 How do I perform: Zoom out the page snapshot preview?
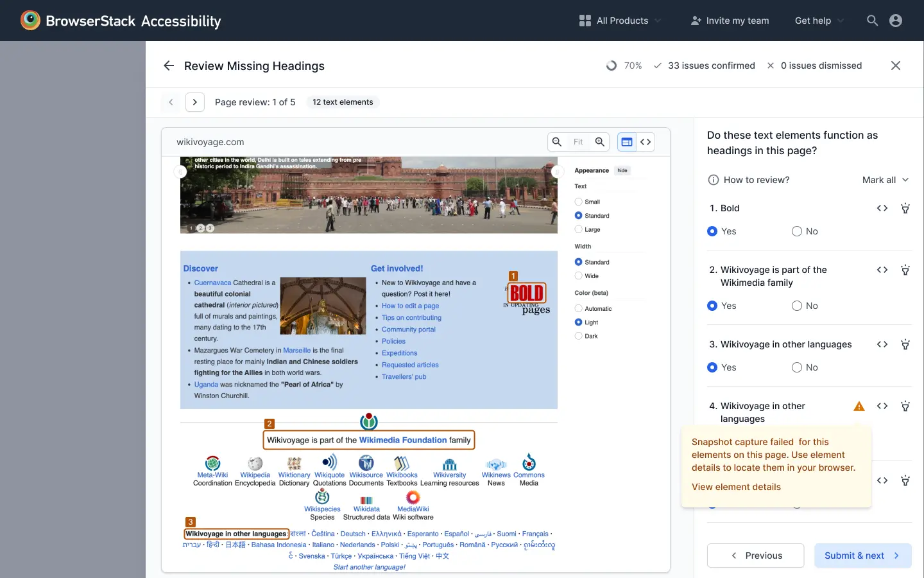tap(557, 142)
